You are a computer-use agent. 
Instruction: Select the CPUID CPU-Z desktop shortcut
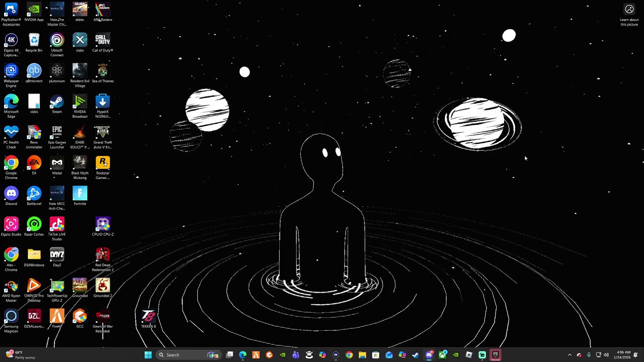click(x=103, y=227)
